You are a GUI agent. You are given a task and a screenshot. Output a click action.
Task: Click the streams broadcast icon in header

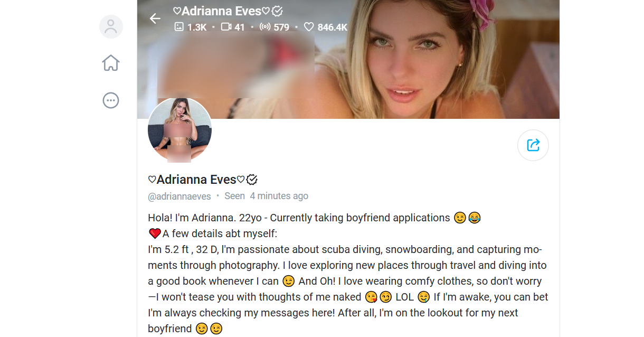tap(265, 27)
